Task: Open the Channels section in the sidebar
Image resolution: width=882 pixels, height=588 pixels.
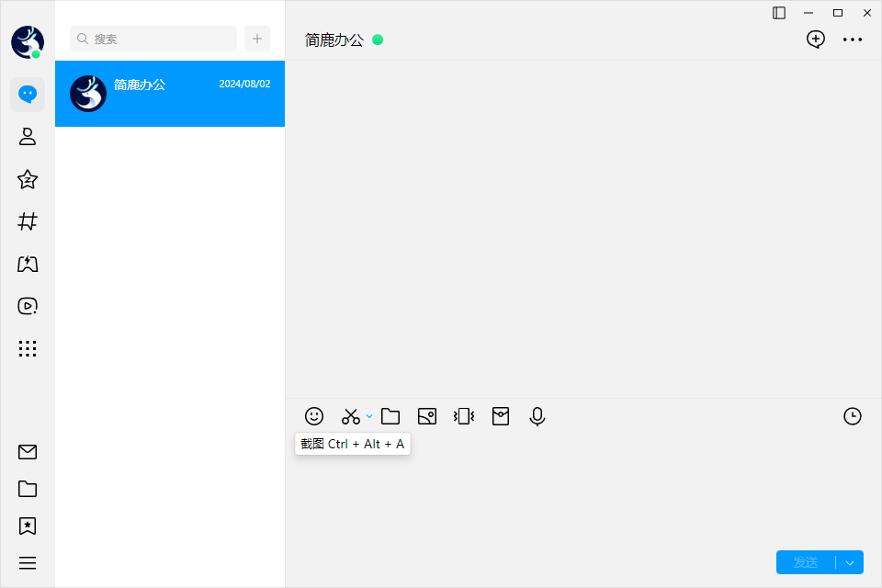Action: (x=28, y=221)
